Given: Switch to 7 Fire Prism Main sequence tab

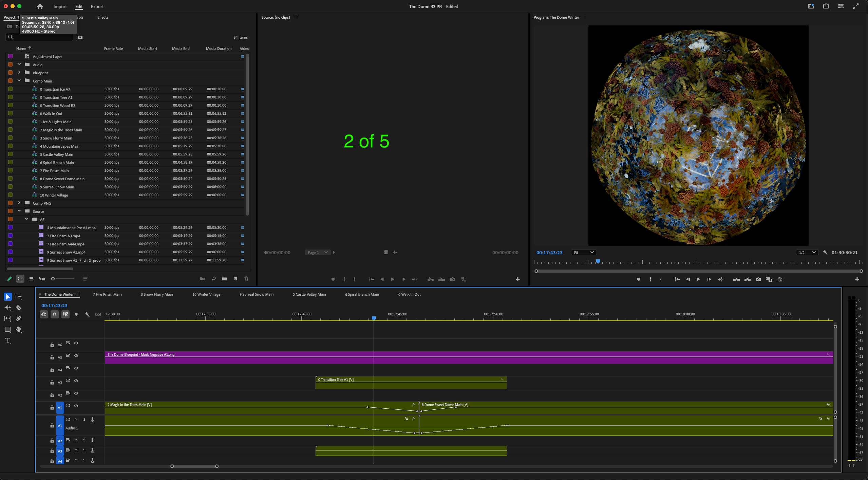Looking at the screenshot, I should coord(107,294).
